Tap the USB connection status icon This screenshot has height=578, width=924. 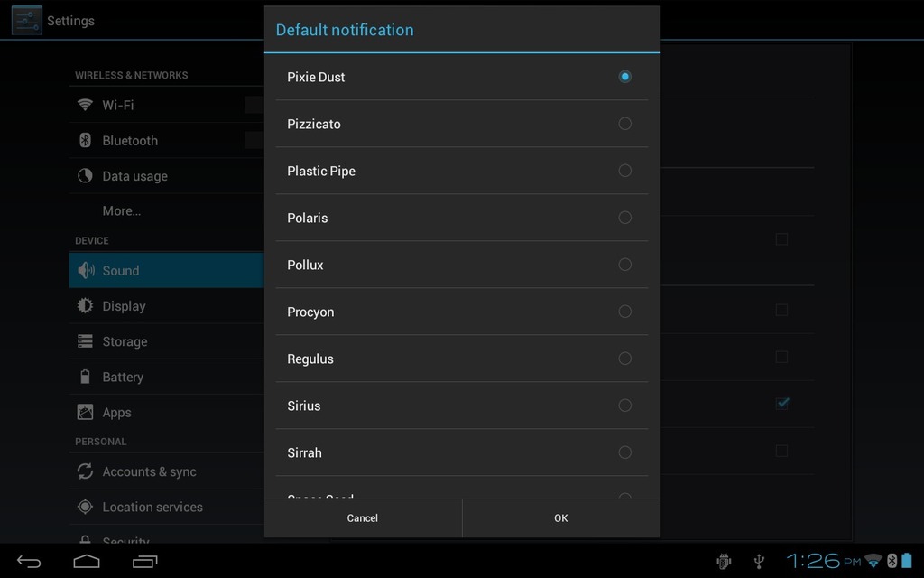(759, 562)
